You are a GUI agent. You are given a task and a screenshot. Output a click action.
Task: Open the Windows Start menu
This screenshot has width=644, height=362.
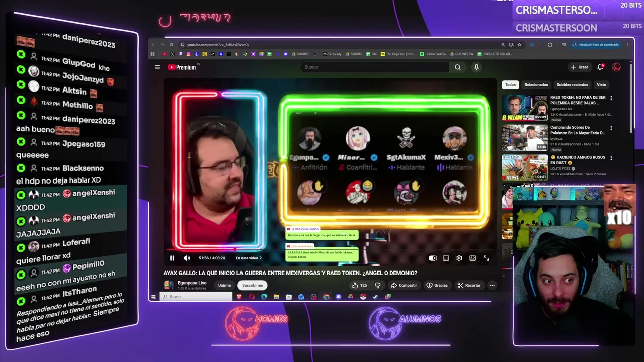click(153, 297)
